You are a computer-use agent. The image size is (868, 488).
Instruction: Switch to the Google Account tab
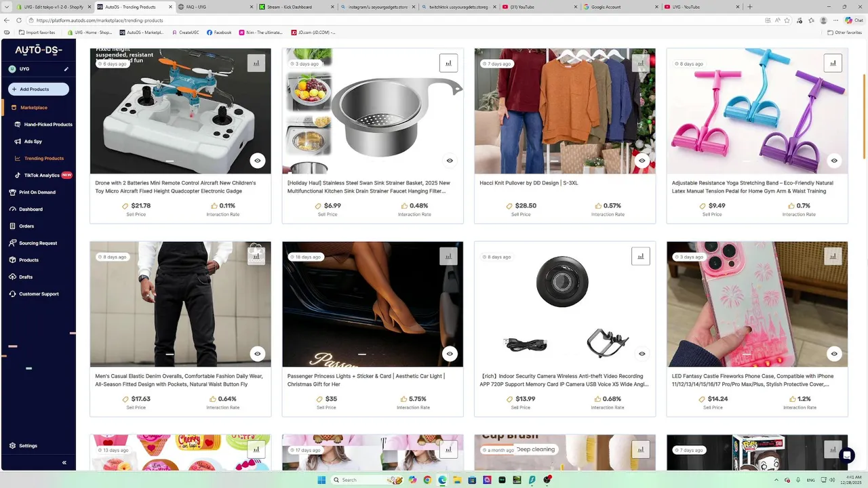point(620,7)
